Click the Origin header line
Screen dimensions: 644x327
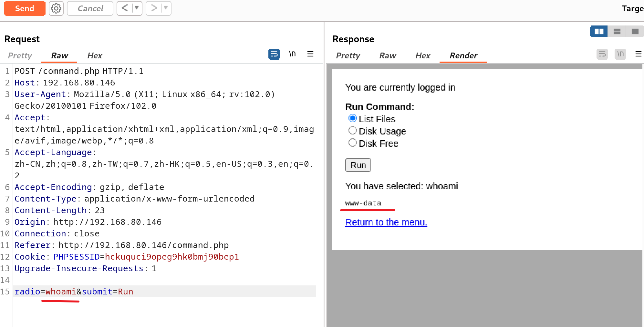(x=88, y=222)
